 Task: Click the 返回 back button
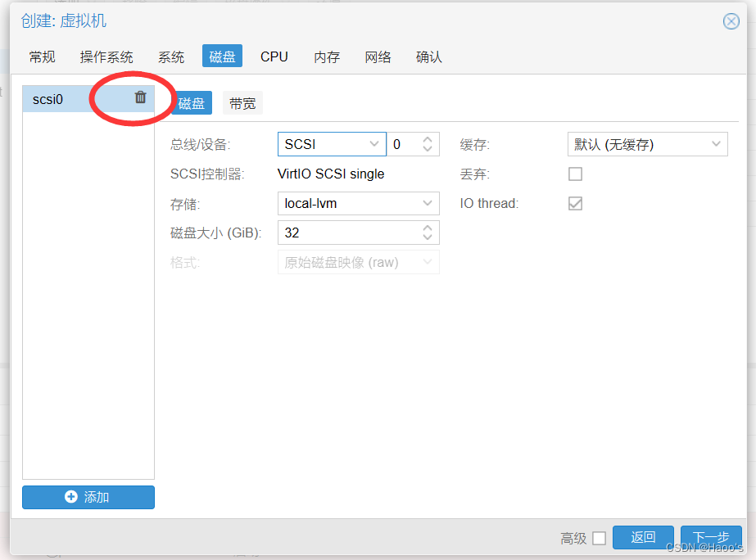pos(643,537)
